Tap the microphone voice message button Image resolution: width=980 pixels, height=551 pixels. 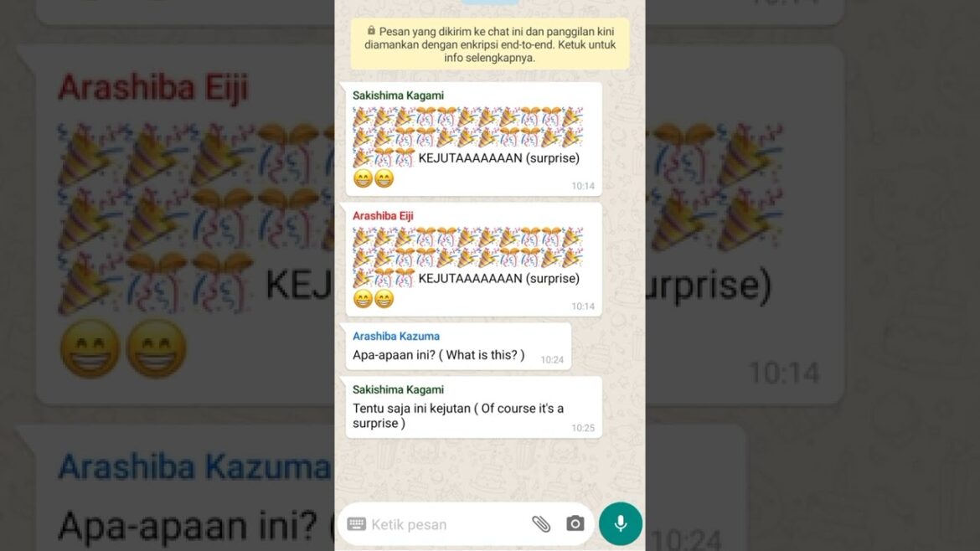point(620,523)
